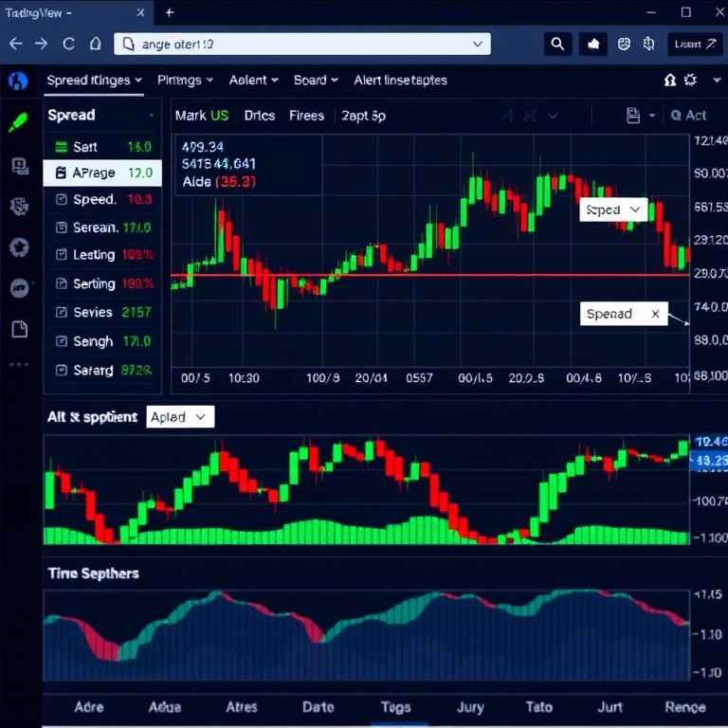Click the star icon in left sidebar
Viewport: 728px width, 728px height.
coord(19,247)
